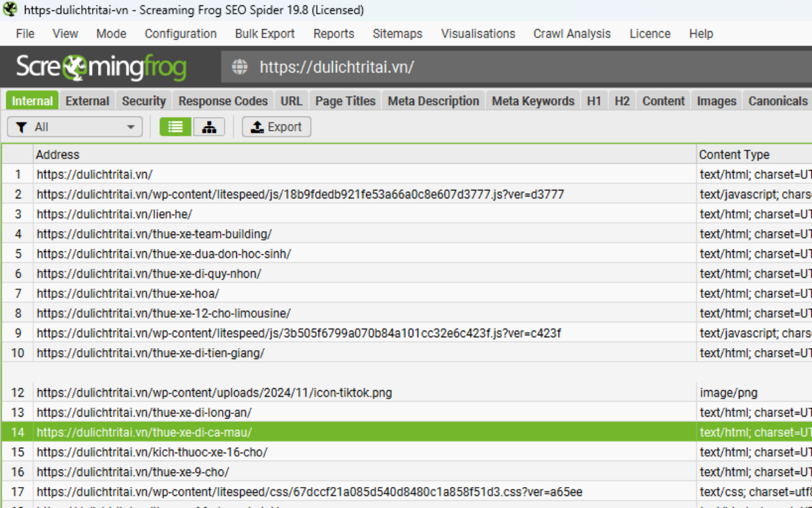
Task: Sort by clicking the Address column header
Action: [58, 154]
